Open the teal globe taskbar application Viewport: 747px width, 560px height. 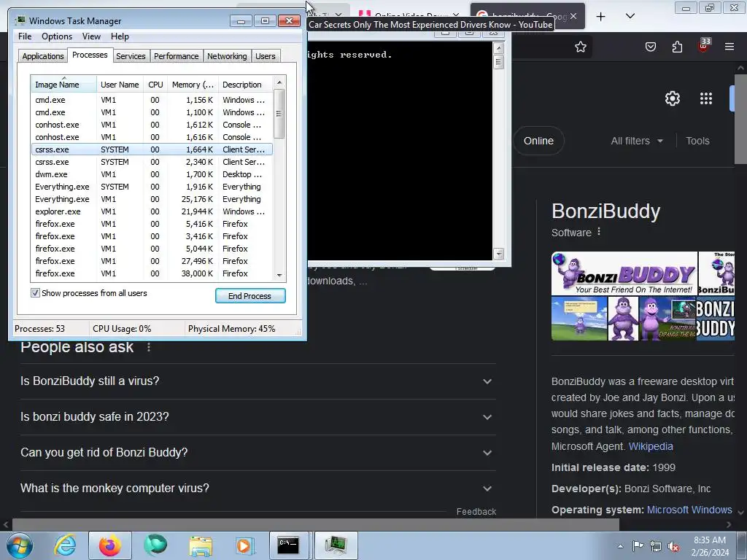pos(155,545)
